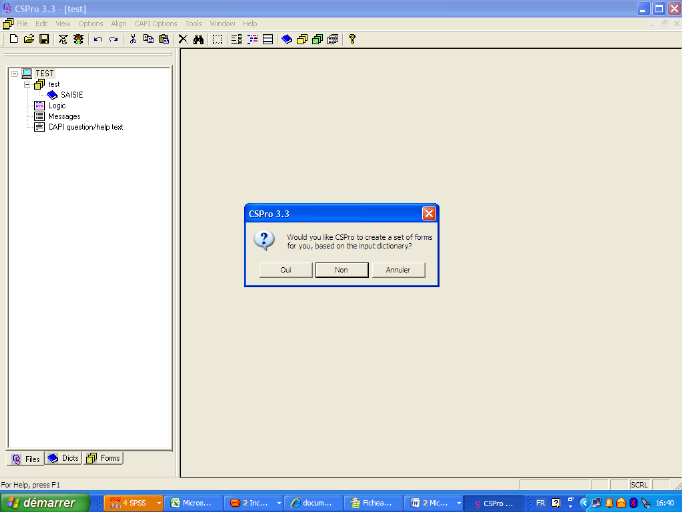The height and width of the screenshot is (512, 682).
Task: Click the yellow forms toolbar icon
Action: (302, 39)
